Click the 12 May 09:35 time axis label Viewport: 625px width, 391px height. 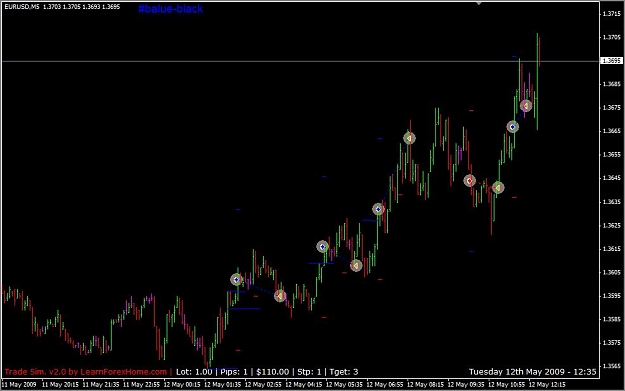point(466,385)
